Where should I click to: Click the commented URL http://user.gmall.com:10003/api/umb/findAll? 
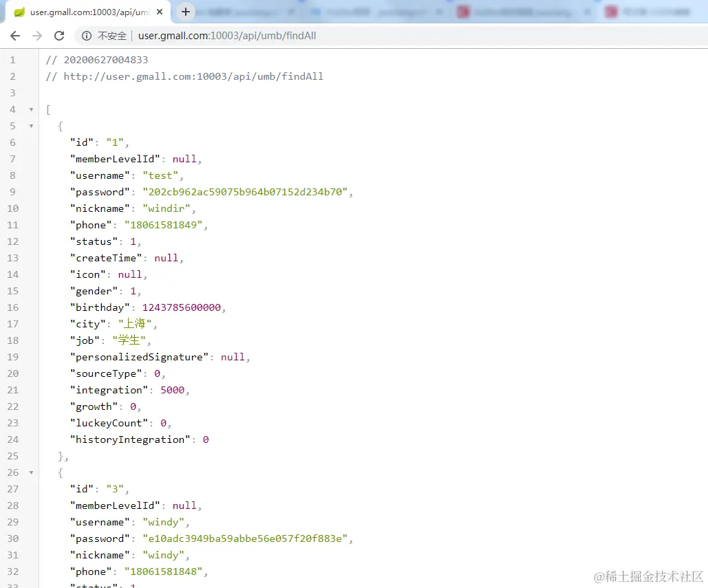click(x=193, y=76)
